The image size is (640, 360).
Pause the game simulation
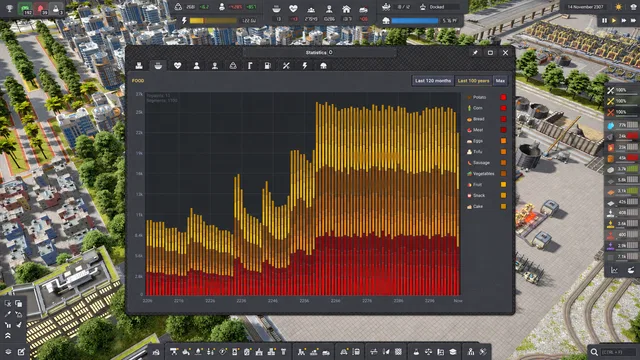[604, 20]
